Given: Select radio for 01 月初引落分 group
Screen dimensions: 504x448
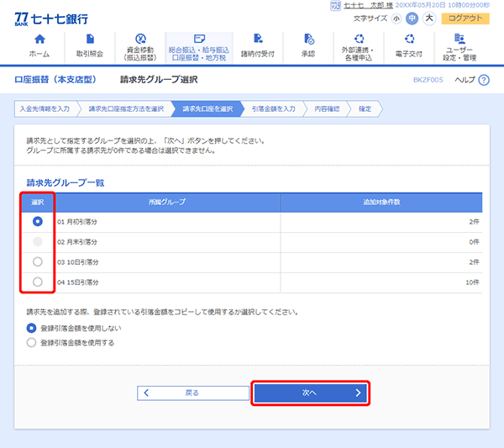Looking at the screenshot, I should coord(38,222).
